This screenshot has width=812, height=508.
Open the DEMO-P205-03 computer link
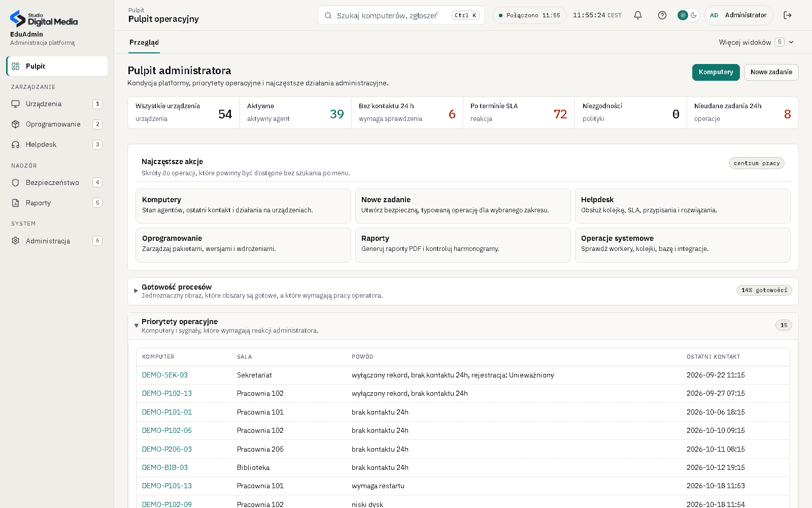pos(167,449)
